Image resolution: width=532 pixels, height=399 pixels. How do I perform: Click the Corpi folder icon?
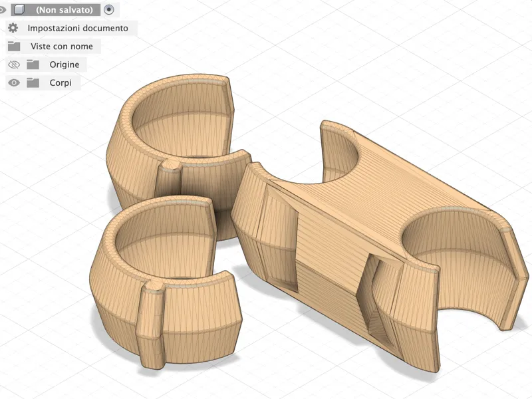pos(33,82)
